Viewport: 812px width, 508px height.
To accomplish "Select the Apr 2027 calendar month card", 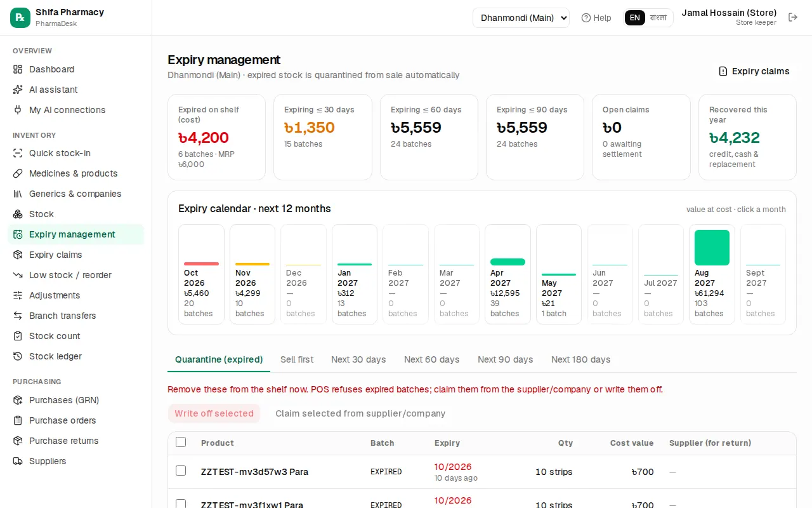I will [x=507, y=274].
